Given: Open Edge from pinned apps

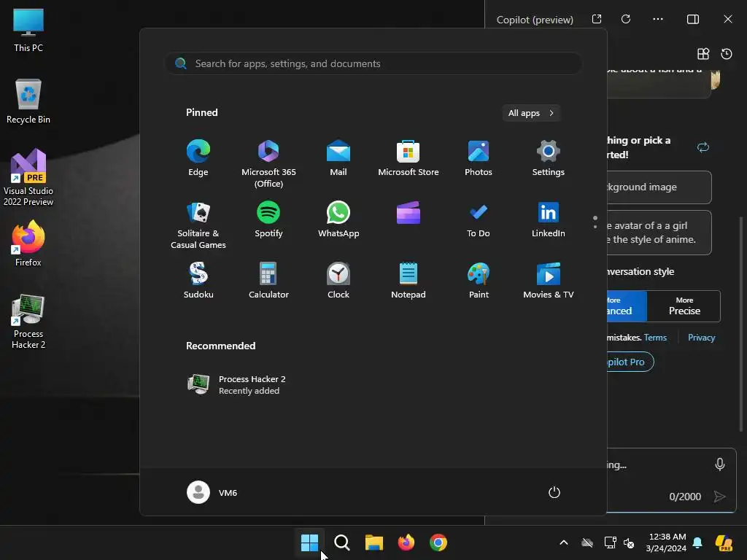Looking at the screenshot, I should 198,158.
